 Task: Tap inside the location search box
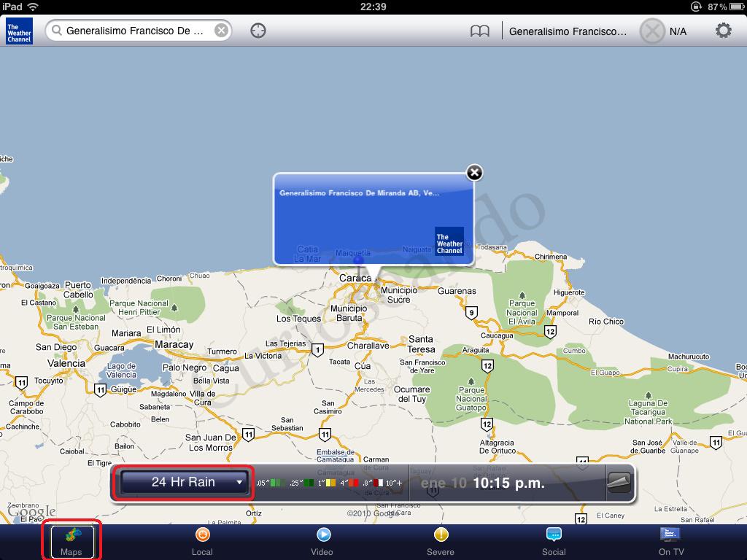click(131, 30)
